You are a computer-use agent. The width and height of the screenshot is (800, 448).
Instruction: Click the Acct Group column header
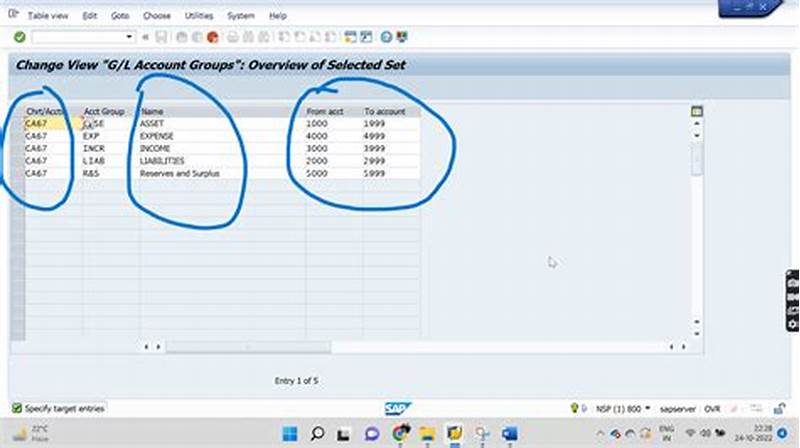(110, 111)
